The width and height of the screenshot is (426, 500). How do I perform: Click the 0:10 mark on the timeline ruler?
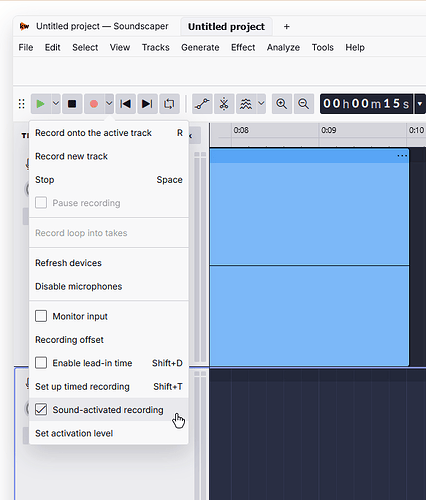click(416, 130)
